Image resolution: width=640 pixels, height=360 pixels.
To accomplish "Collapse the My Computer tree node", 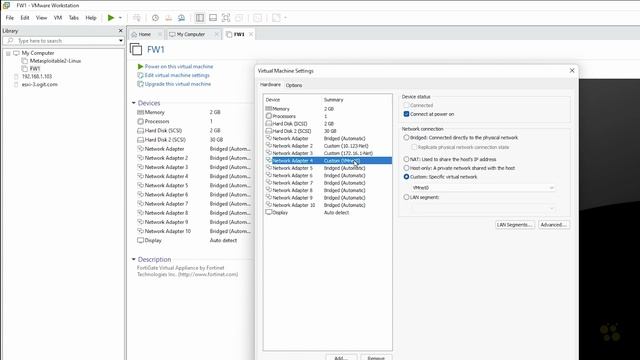I will pyautogui.click(x=8, y=53).
